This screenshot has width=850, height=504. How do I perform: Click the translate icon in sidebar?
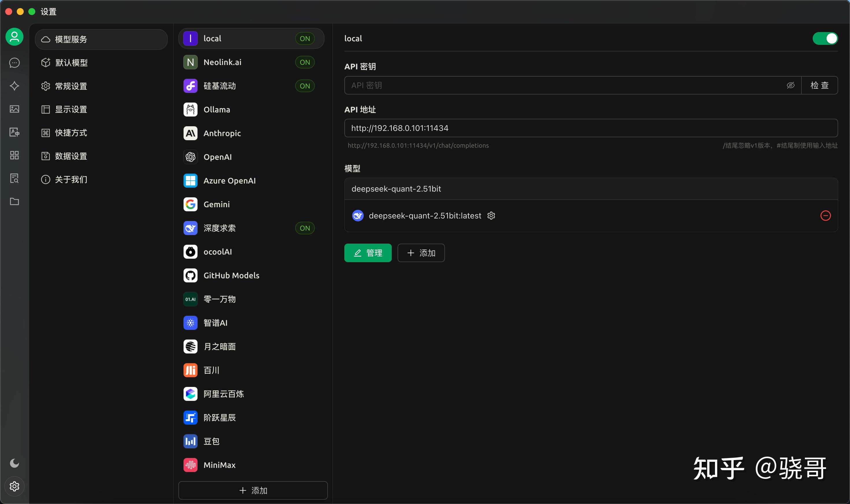coord(14,132)
